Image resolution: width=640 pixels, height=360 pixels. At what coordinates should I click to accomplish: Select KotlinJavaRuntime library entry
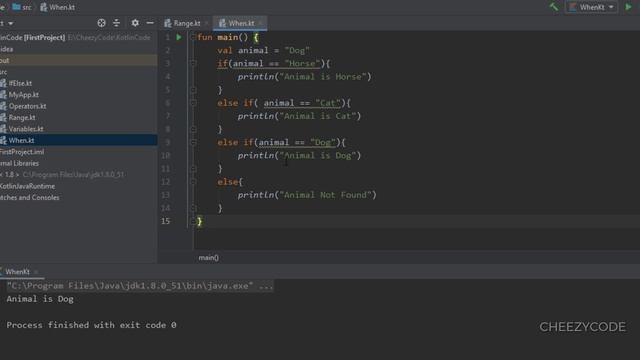click(27, 186)
